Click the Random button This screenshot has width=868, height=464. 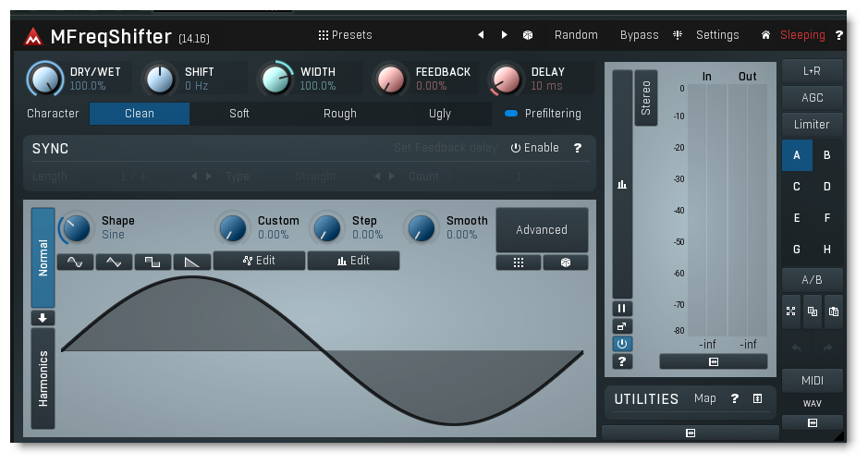pos(576,35)
